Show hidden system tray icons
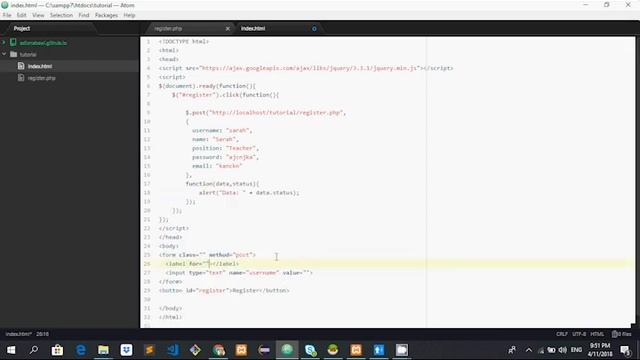Image resolution: width=640 pixels, height=360 pixels. [529, 350]
